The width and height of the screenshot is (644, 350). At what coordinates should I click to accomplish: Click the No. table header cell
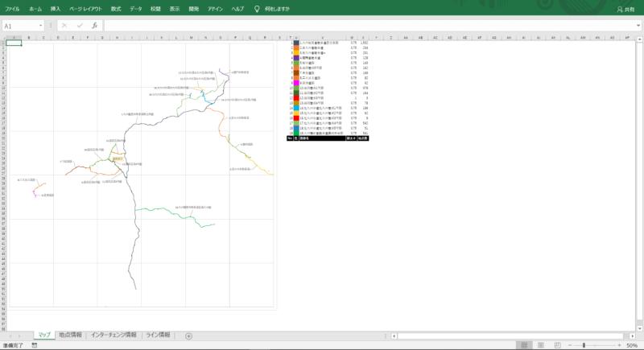(290, 138)
